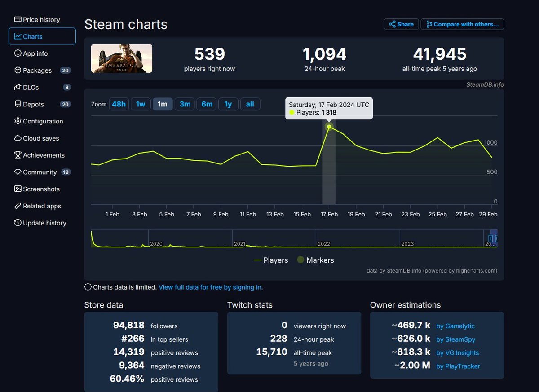This screenshot has height=392, width=539.
Task: Open the Screenshots section
Action: tap(41, 189)
